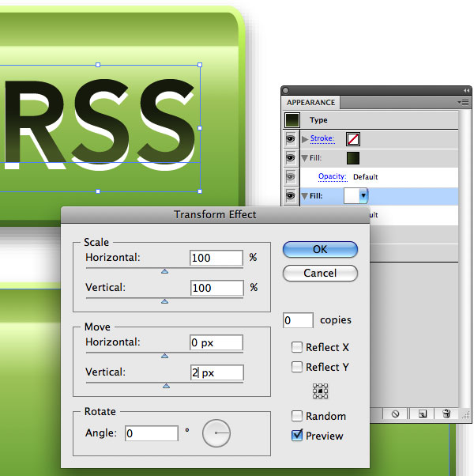Click the reference point locator grid icon
Viewport: 474px width, 476px height.
320,391
